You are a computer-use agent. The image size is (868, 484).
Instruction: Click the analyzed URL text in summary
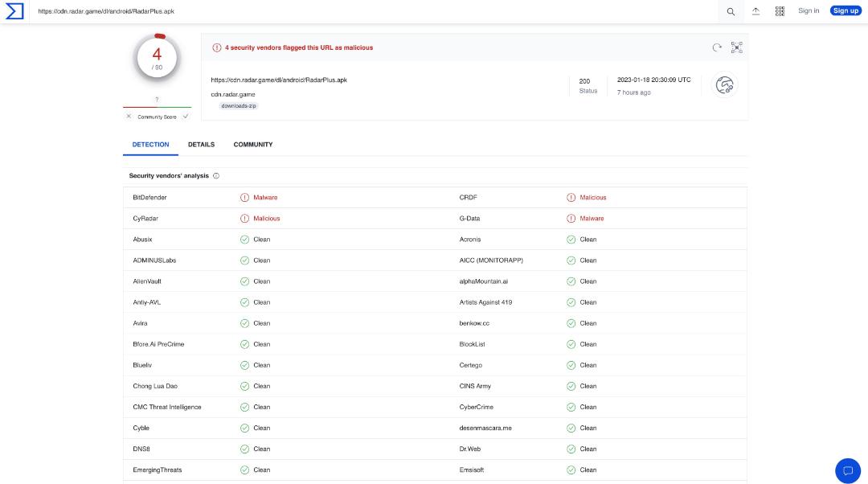pyautogui.click(x=279, y=80)
